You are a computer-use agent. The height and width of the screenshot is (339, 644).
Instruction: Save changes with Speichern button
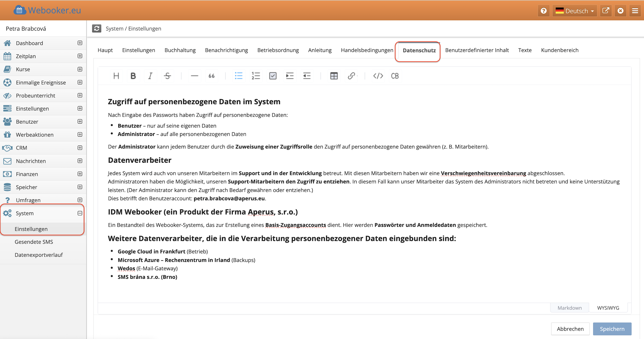(x=612, y=329)
